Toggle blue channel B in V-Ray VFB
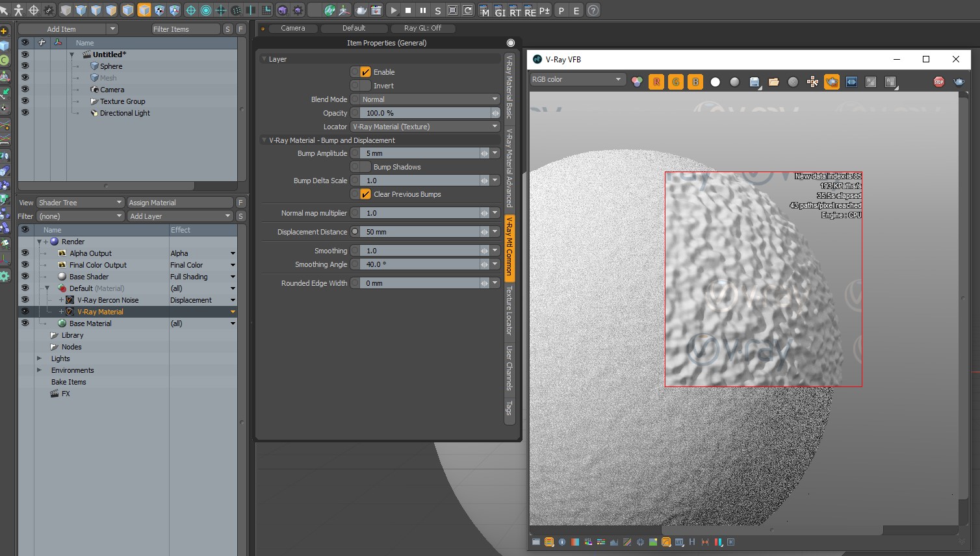 point(695,82)
